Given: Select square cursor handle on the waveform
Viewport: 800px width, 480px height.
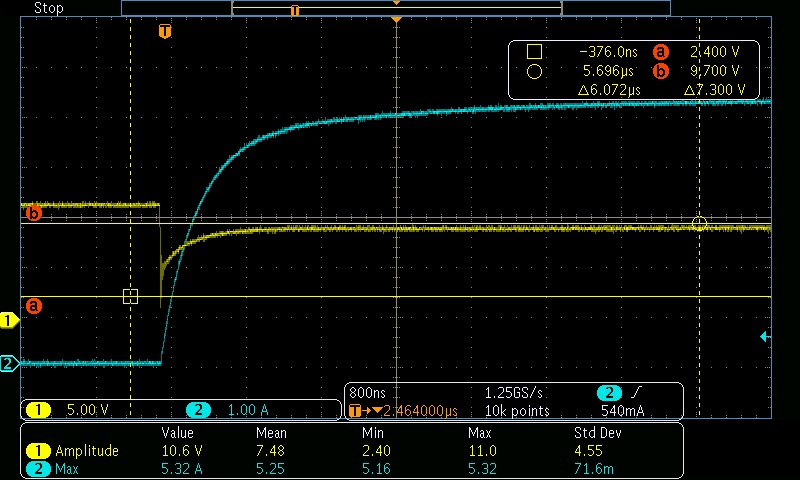Looking at the screenshot, I should coord(130,296).
